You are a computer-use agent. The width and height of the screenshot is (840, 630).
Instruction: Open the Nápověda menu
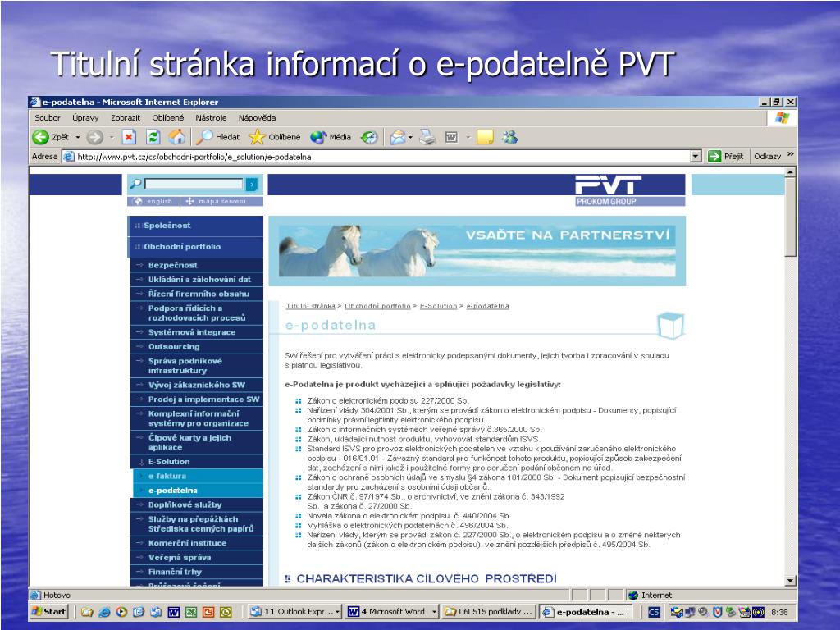(257, 117)
